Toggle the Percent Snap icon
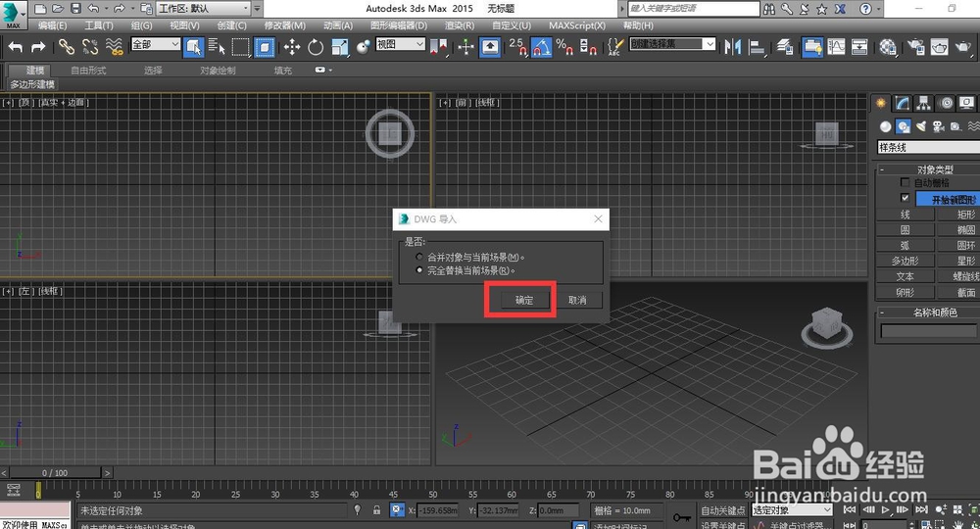 (565, 47)
